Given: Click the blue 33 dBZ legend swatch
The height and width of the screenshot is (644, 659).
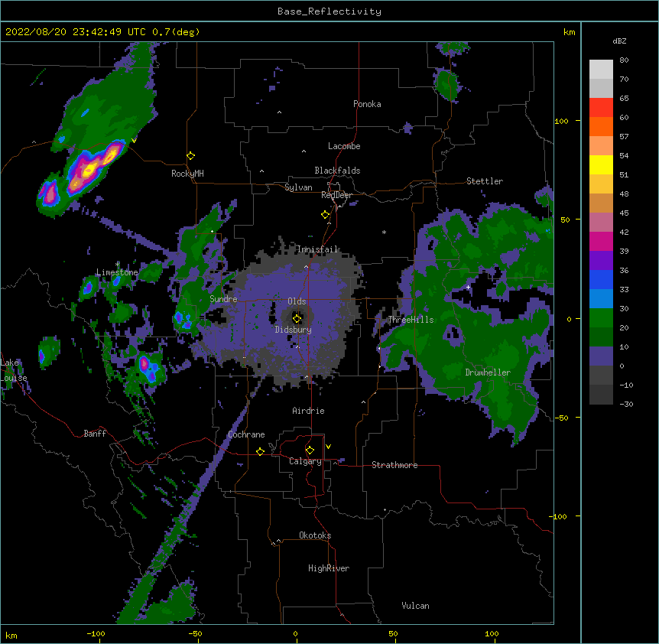Looking at the screenshot, I should click(x=601, y=279).
